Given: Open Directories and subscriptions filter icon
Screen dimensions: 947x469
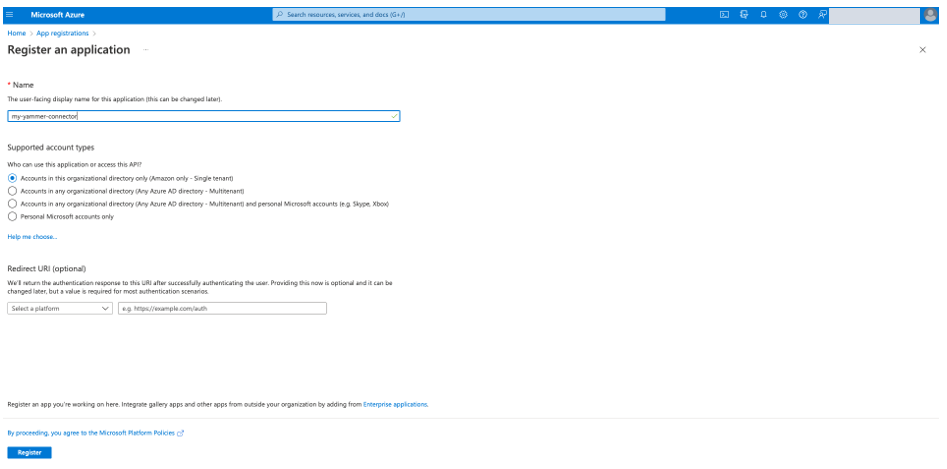Looking at the screenshot, I should [744, 14].
